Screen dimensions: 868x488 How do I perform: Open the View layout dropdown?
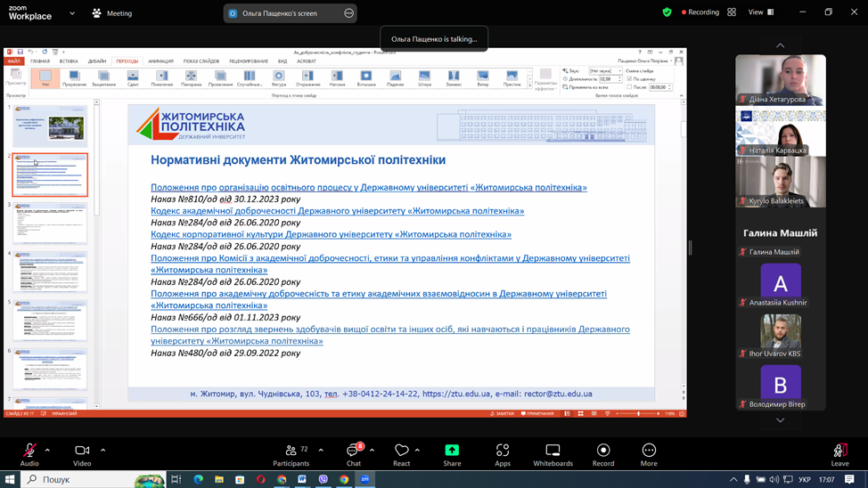click(x=760, y=12)
